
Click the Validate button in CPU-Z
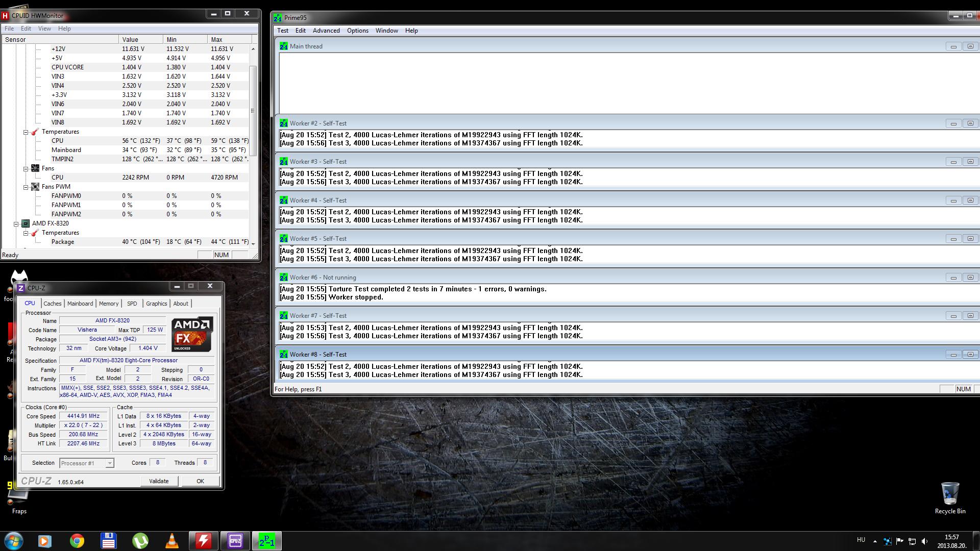coord(159,481)
